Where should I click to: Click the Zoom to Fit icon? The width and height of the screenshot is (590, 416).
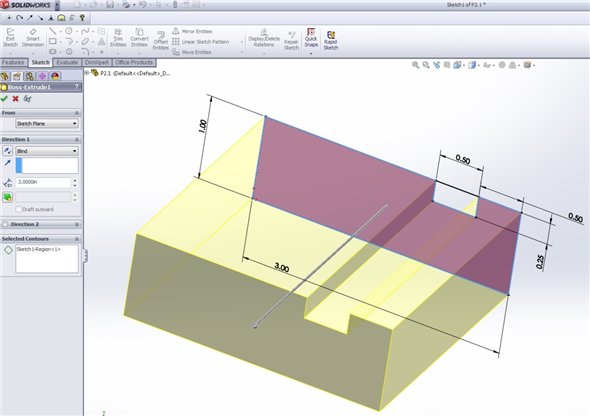coord(415,65)
